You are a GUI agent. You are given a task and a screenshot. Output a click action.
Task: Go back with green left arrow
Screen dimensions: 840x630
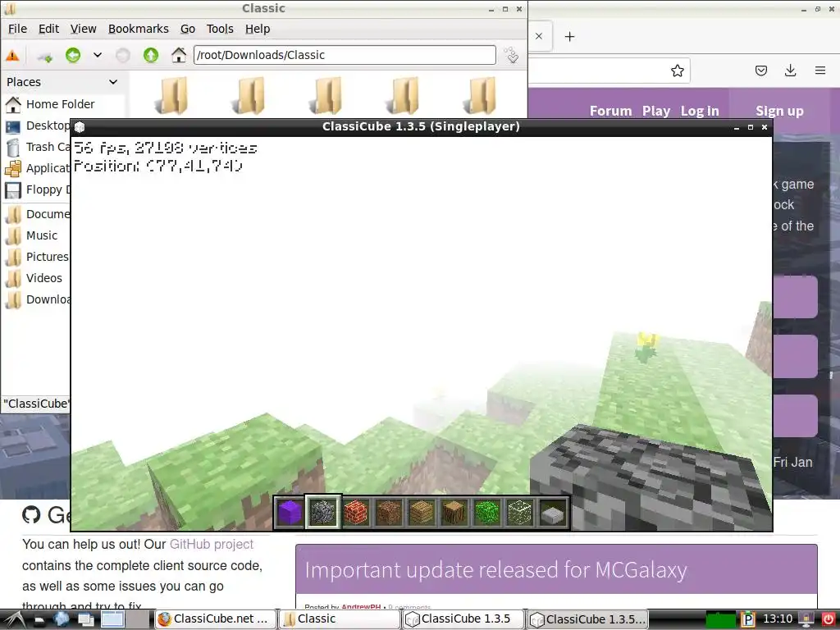73,55
